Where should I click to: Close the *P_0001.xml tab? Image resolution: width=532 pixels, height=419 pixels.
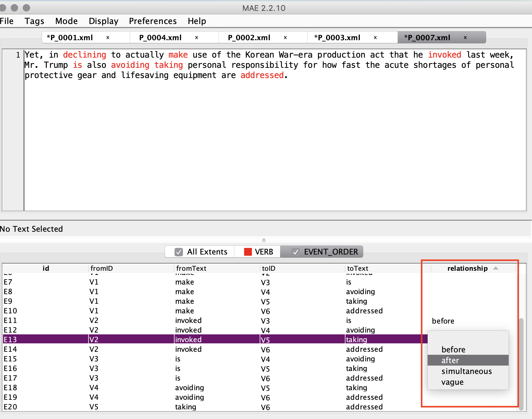(108, 38)
